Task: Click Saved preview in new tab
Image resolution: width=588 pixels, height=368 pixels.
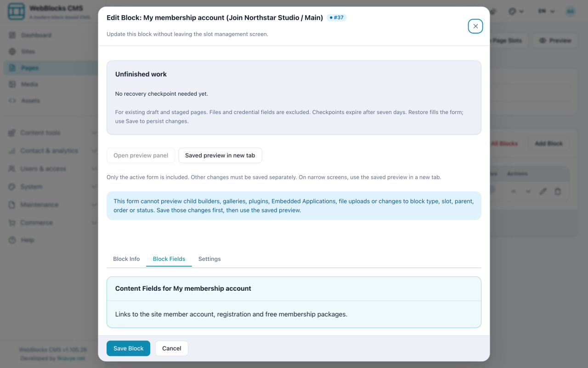Action: click(x=220, y=155)
